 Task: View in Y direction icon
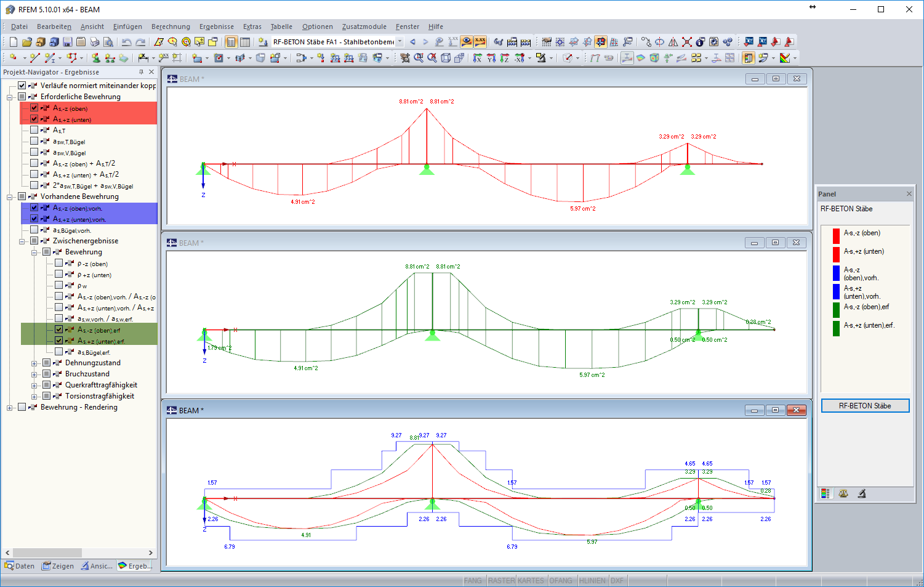(x=491, y=58)
